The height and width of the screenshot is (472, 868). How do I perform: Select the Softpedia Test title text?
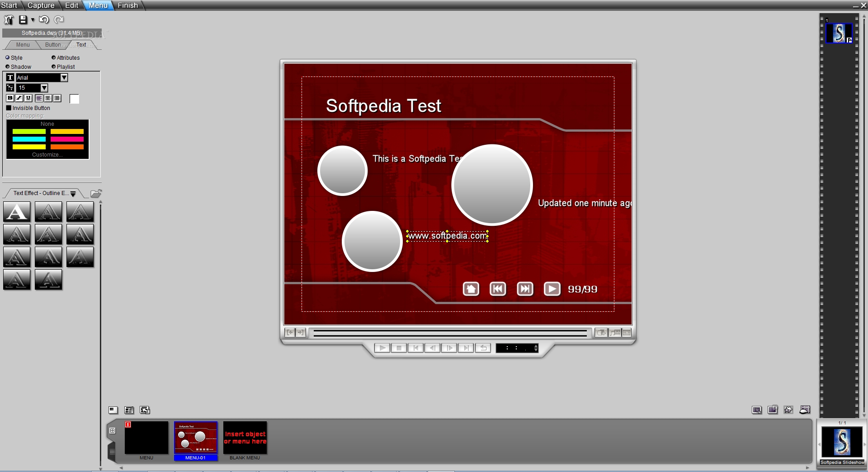[x=383, y=106]
